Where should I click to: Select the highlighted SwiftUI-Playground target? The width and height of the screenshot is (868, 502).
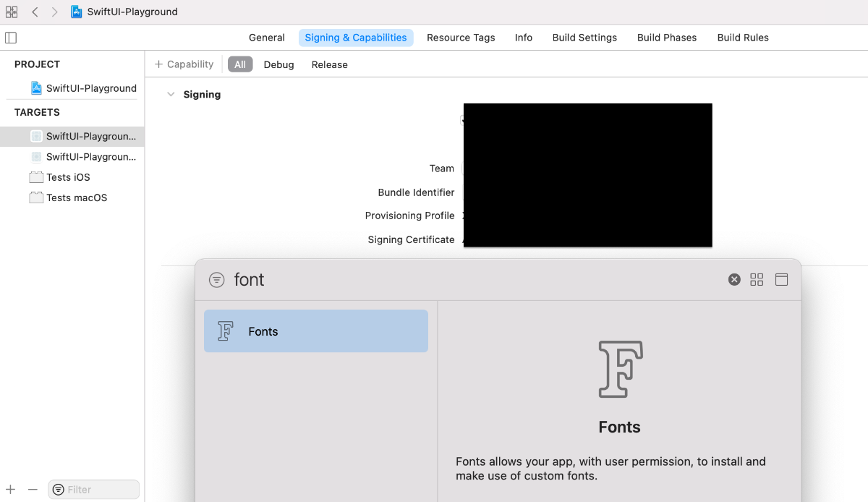tap(72, 136)
